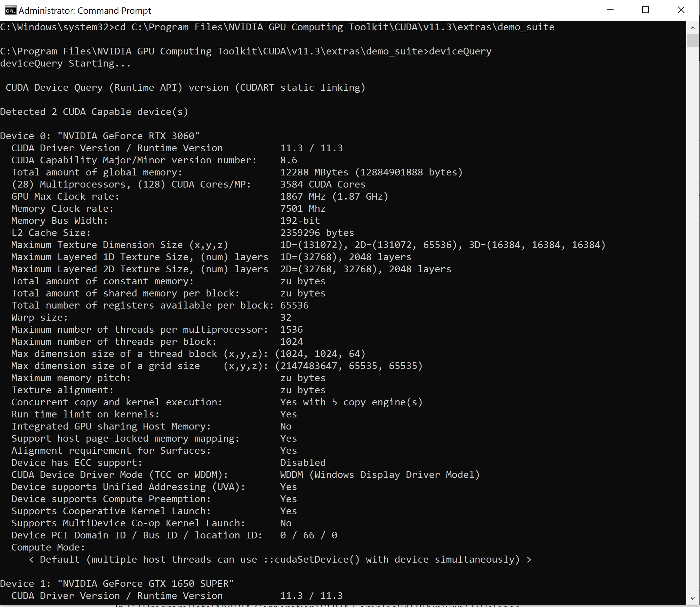
Task: Click the scrollbar down arrow
Action: point(693,599)
